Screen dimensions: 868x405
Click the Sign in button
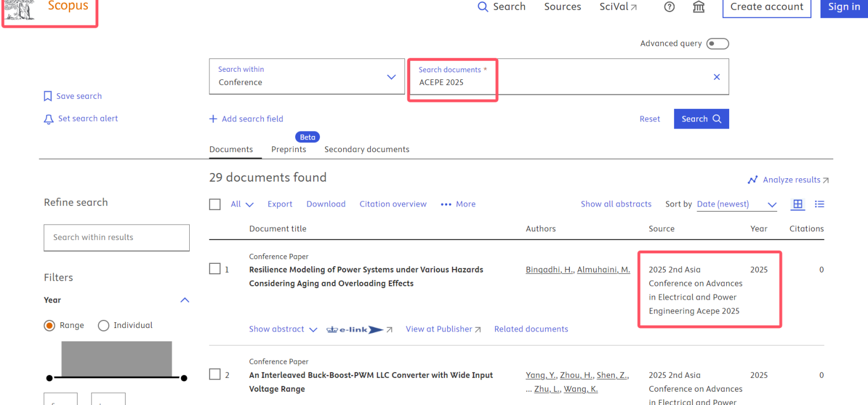point(844,7)
